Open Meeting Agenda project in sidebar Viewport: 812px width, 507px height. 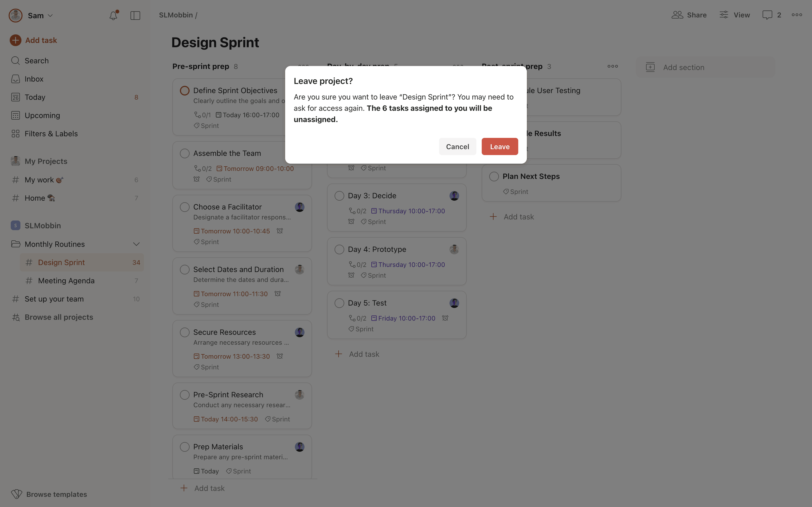pos(66,281)
